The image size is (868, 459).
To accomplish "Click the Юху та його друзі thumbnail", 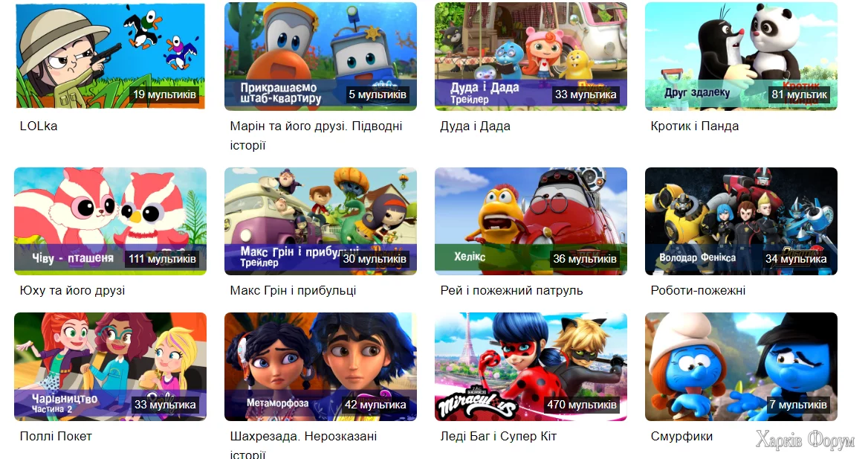I will coord(110,221).
